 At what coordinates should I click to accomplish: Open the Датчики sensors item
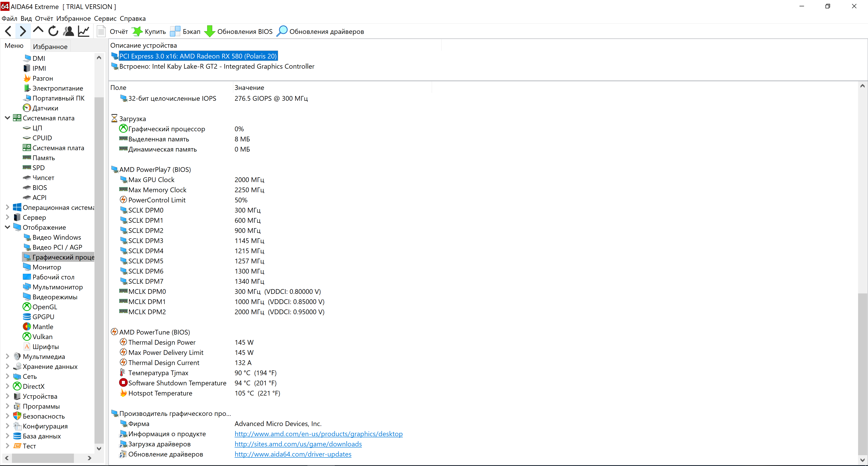point(41,108)
